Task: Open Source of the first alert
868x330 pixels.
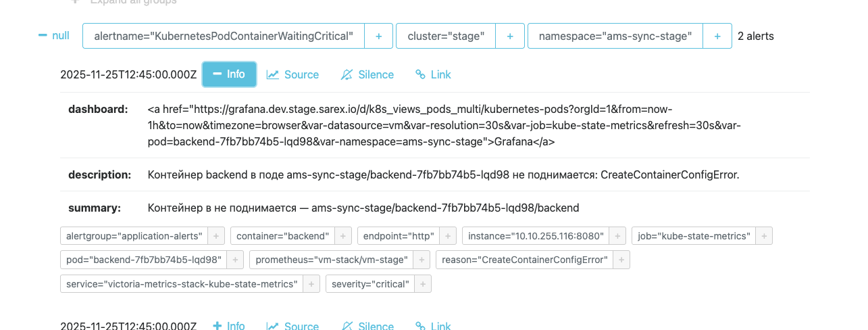Action: (292, 74)
